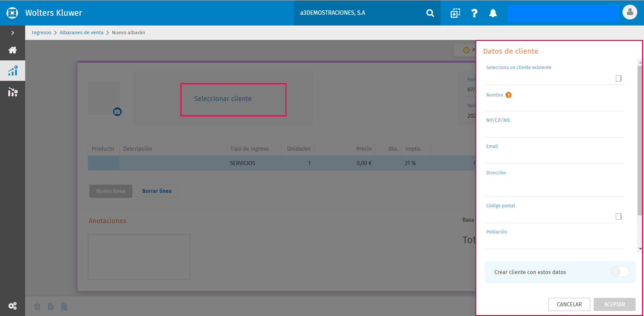Navigate to Ingresos breadcrumb
The width and height of the screenshot is (644, 316).
click(x=42, y=33)
